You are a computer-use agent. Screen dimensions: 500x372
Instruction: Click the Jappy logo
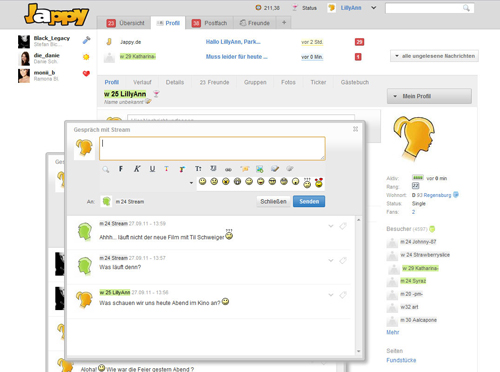[56, 15]
